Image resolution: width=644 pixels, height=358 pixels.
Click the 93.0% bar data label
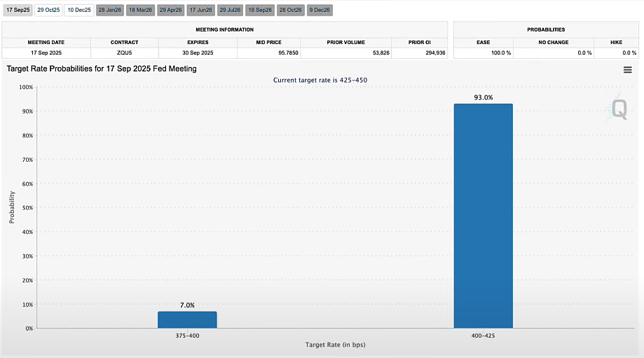pyautogui.click(x=483, y=97)
